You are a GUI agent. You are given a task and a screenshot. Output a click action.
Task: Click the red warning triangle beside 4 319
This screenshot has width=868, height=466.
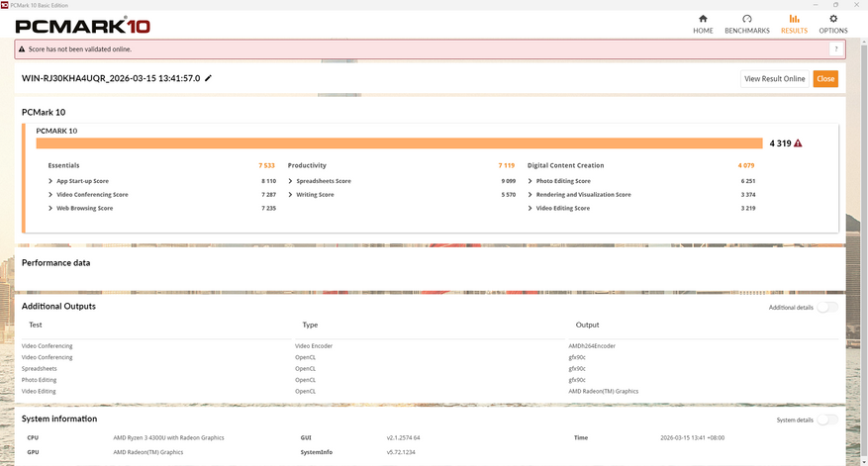[798, 143]
